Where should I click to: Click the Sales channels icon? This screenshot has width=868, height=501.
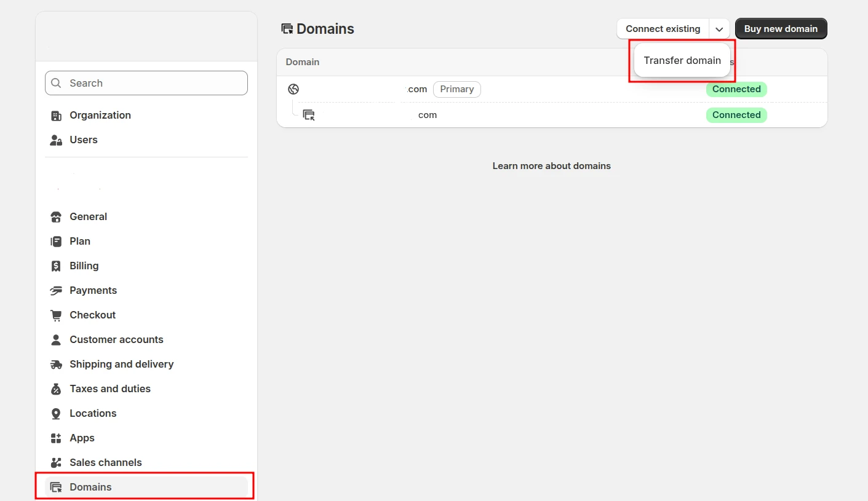pos(56,463)
